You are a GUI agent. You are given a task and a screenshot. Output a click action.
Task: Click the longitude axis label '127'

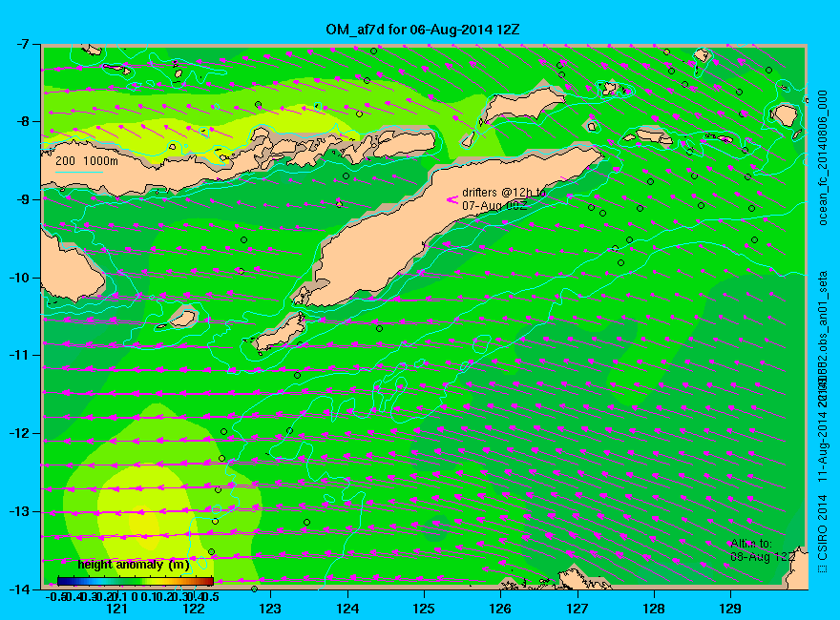(x=577, y=609)
